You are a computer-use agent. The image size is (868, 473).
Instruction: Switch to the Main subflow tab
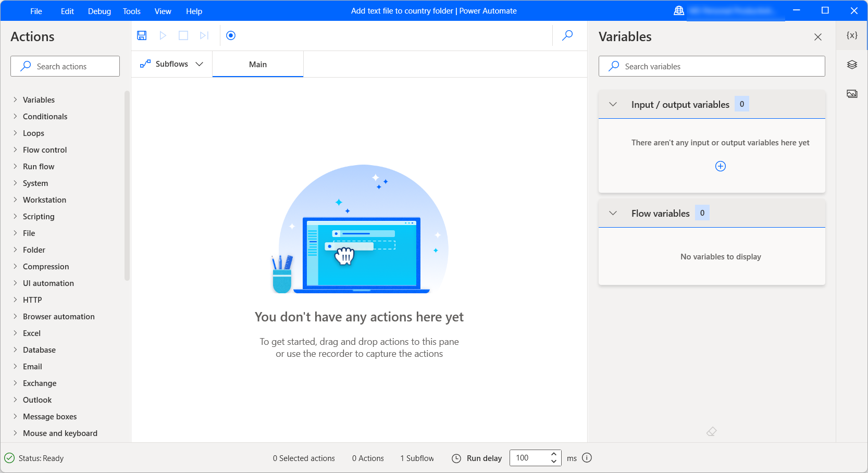pyautogui.click(x=257, y=64)
